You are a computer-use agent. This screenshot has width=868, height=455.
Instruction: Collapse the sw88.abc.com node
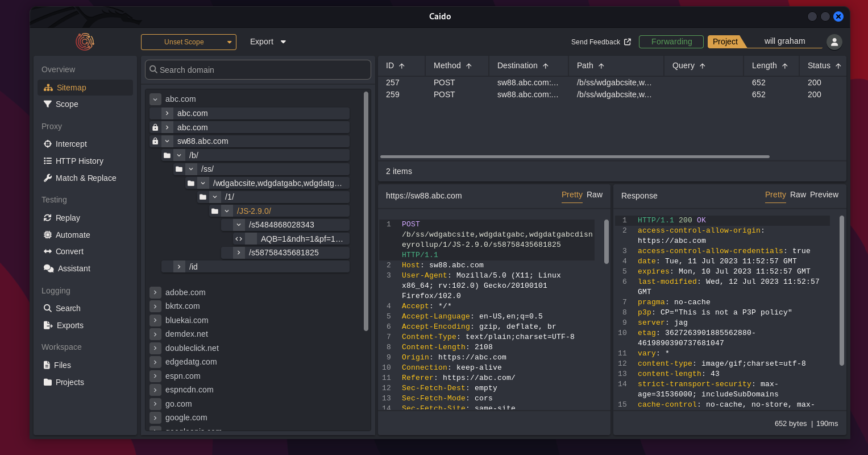point(167,141)
